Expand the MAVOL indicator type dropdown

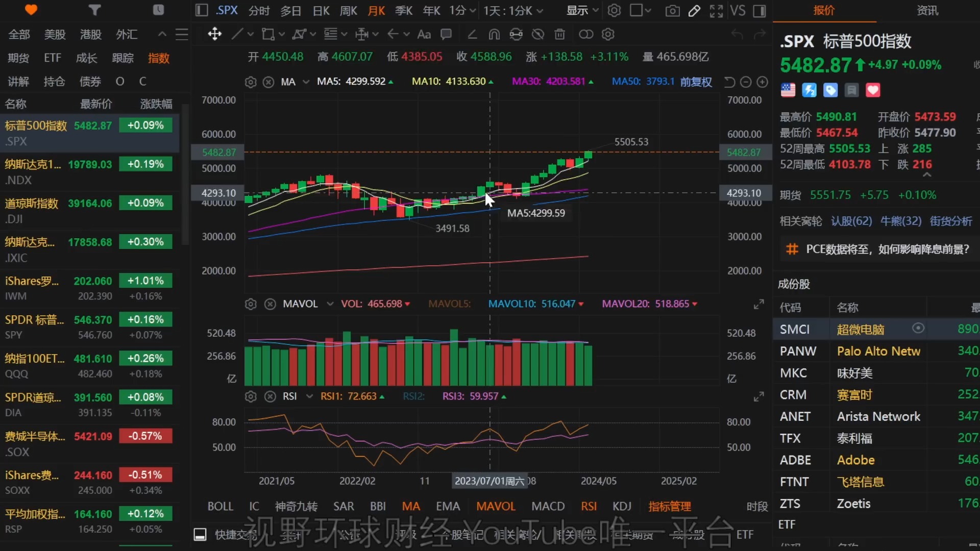(330, 304)
